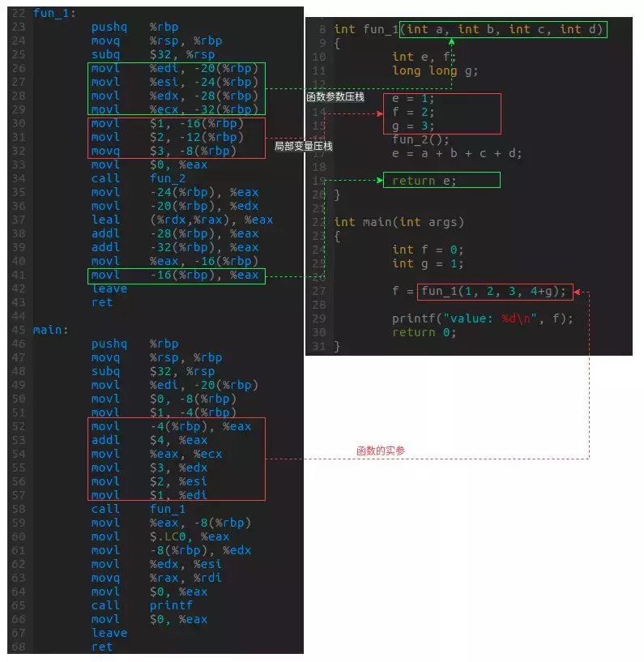Screen dimensions: 644x662
Task: Click the green arrowhead pointing at parameters
Action: point(451,41)
